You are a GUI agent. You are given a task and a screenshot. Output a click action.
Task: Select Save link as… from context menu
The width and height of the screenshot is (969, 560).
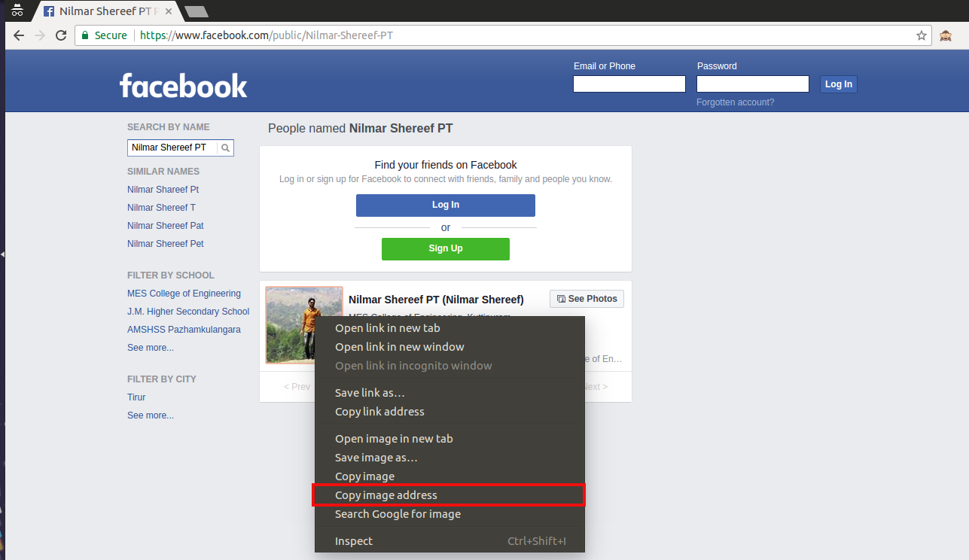[x=449, y=393]
